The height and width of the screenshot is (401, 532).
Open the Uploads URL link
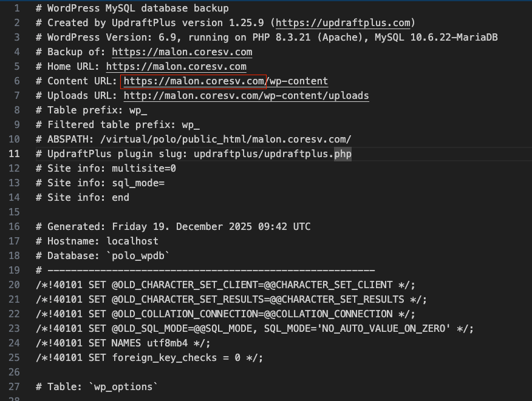point(246,96)
